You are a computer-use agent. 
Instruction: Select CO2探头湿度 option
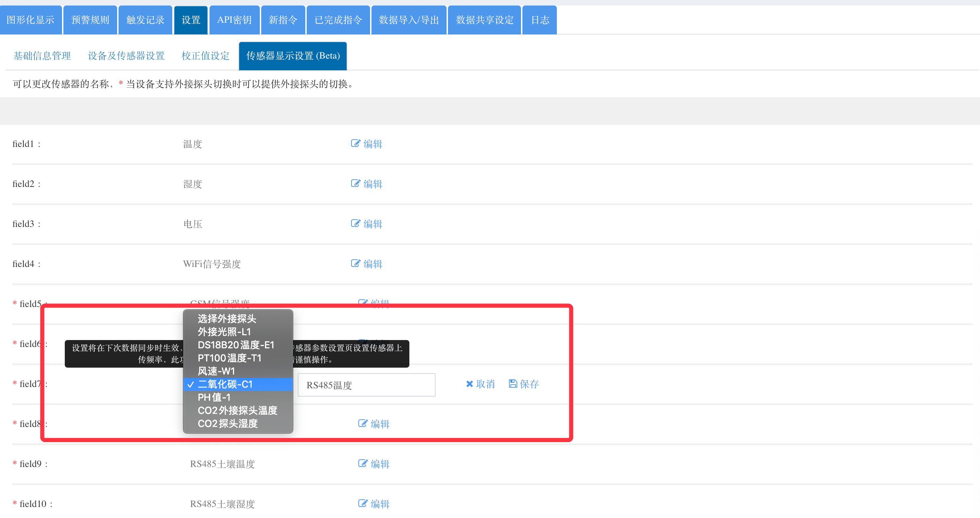point(238,424)
